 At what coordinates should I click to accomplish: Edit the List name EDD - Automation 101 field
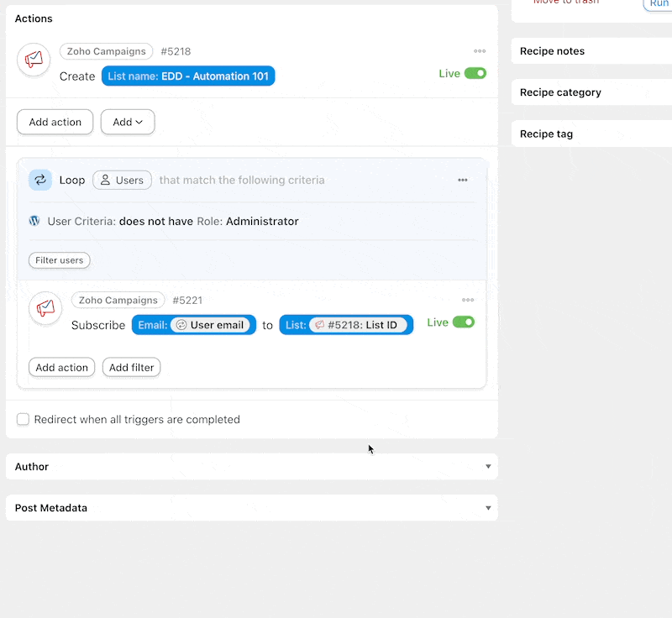188,76
